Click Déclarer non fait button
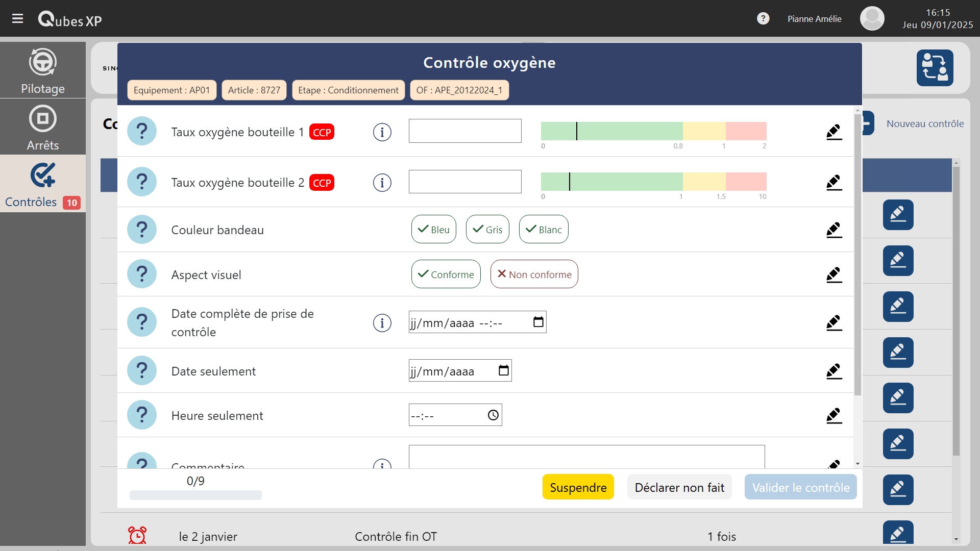Viewport: 980px width, 551px height. coord(679,487)
